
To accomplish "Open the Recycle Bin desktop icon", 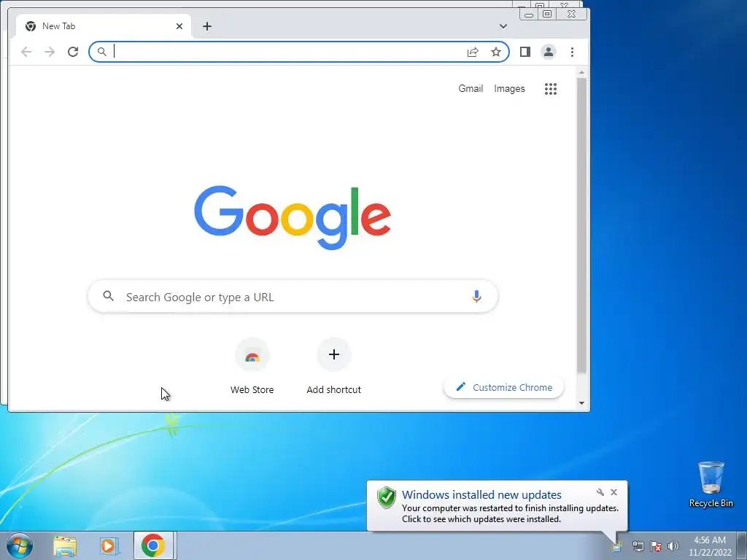I will (x=711, y=484).
